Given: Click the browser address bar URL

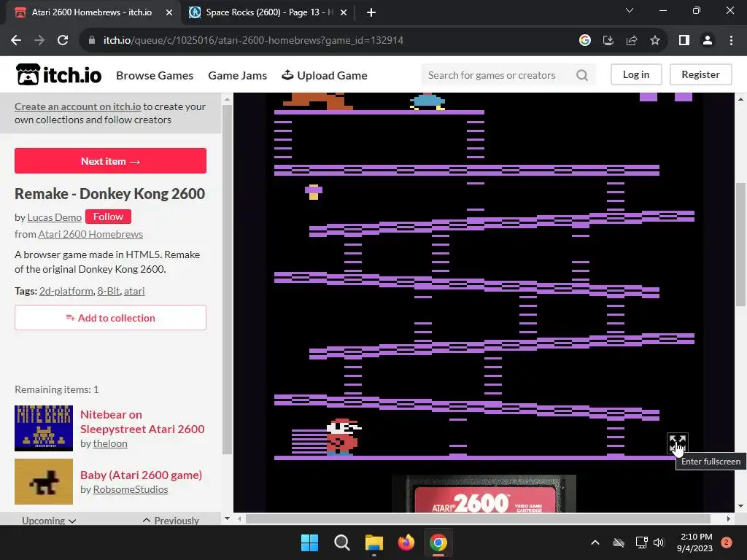Looking at the screenshot, I should click(x=253, y=41).
